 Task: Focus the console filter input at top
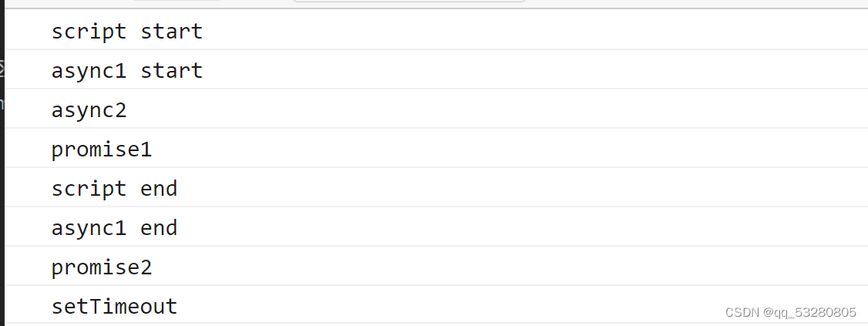(409, 1)
